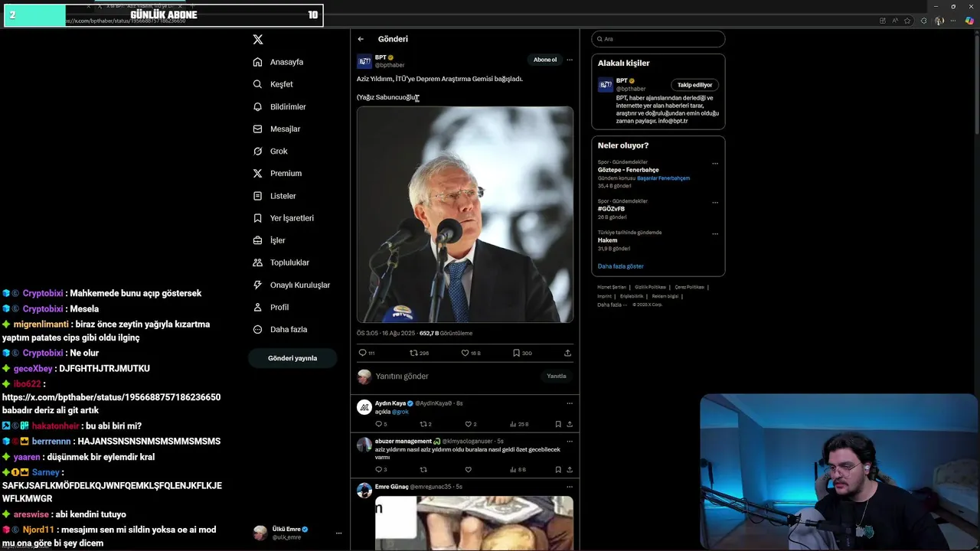
Task: Open Grok from the sidebar
Action: pos(270,151)
